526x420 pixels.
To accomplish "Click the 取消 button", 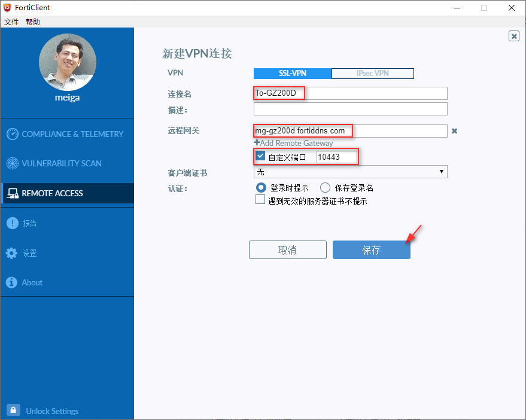I will 287,249.
